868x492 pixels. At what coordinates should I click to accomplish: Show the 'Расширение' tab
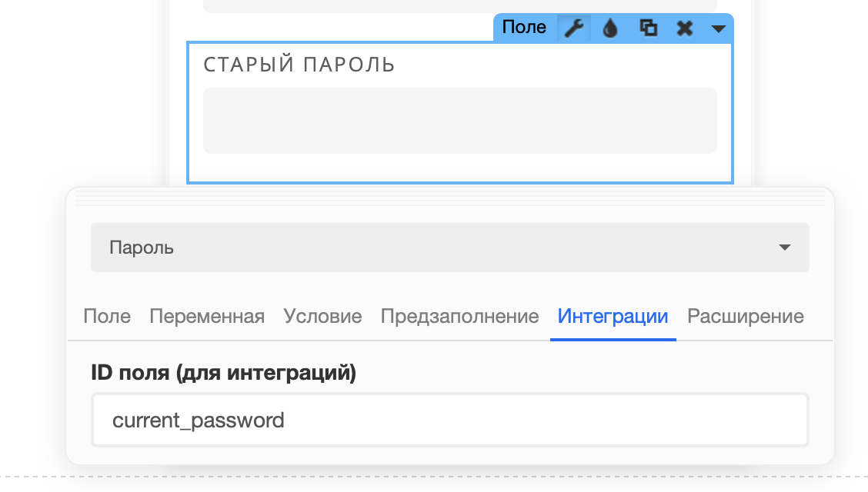[746, 316]
